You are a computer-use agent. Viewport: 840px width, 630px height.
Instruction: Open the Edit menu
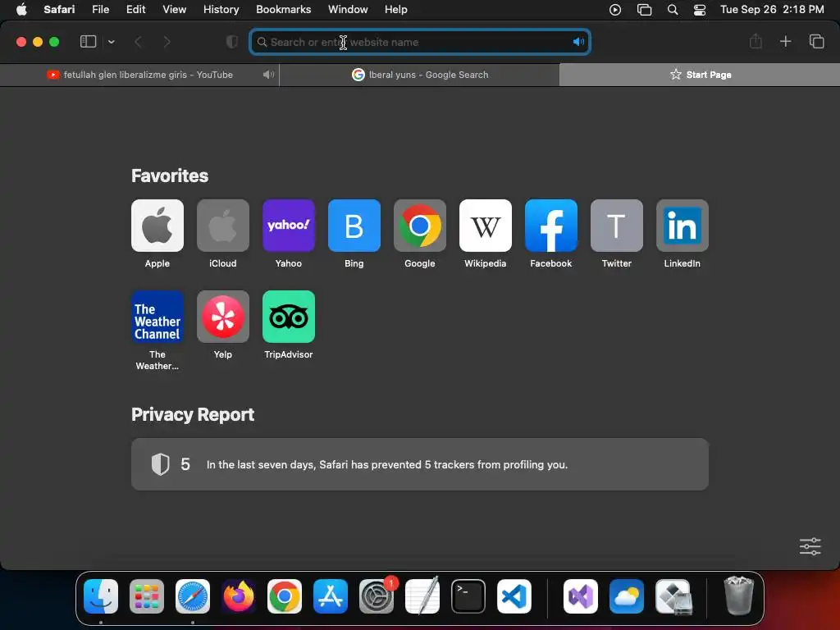[135, 10]
